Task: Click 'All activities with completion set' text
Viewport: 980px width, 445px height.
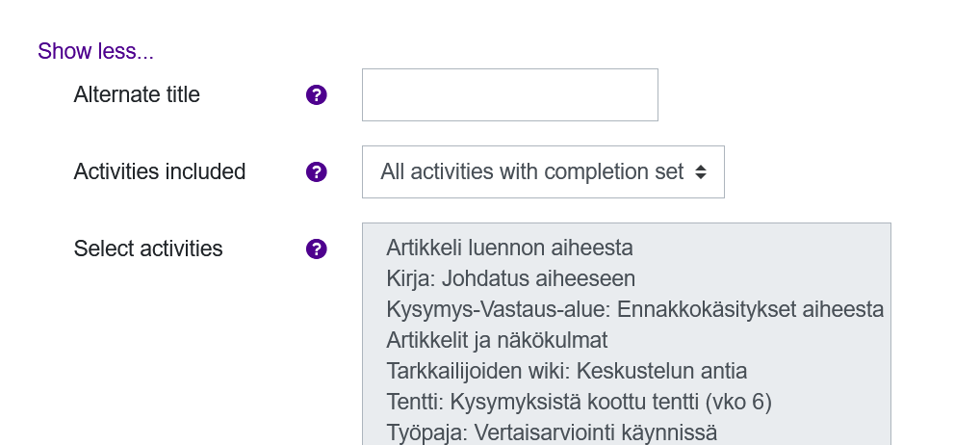Action: click(x=531, y=172)
